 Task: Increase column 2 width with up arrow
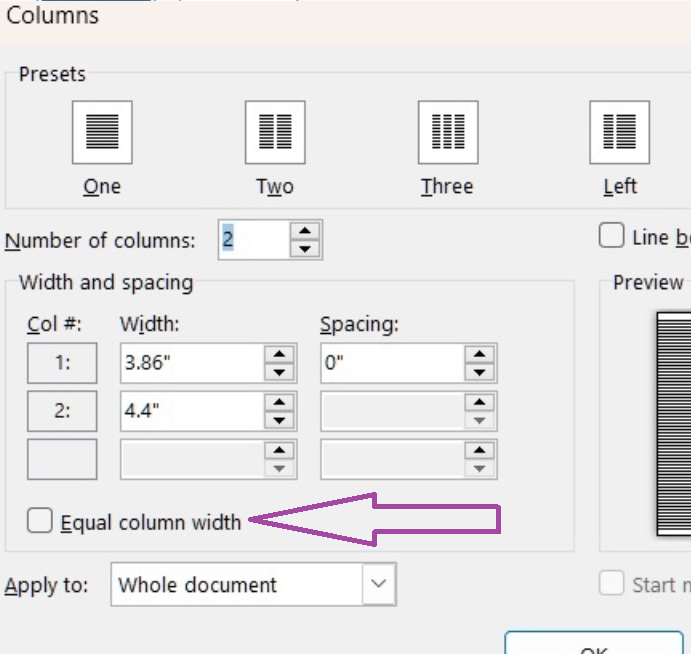pyautogui.click(x=279, y=402)
